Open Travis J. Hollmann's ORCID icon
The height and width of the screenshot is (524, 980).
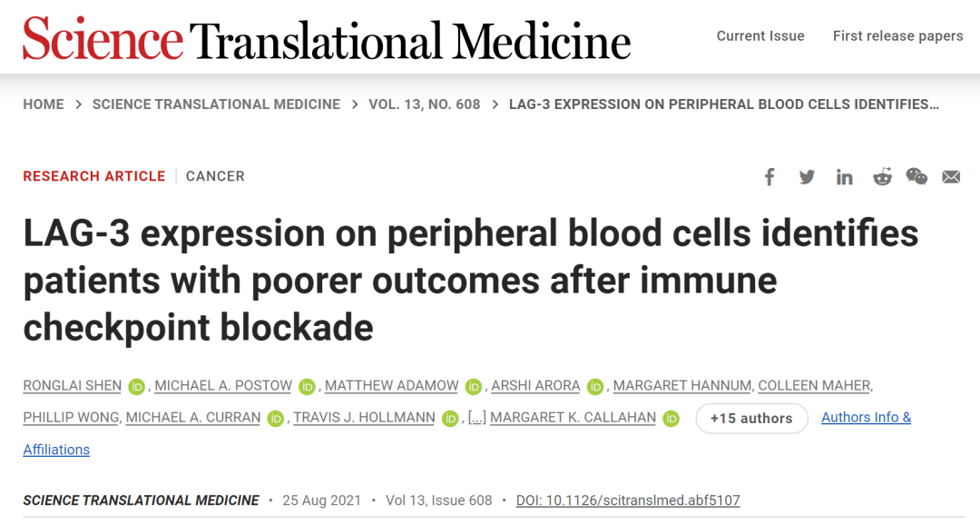coord(451,419)
